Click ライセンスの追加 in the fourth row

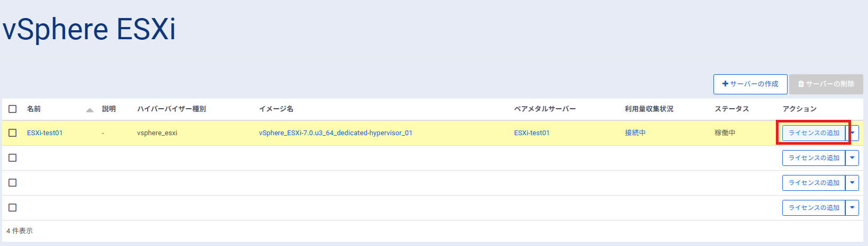click(x=813, y=208)
